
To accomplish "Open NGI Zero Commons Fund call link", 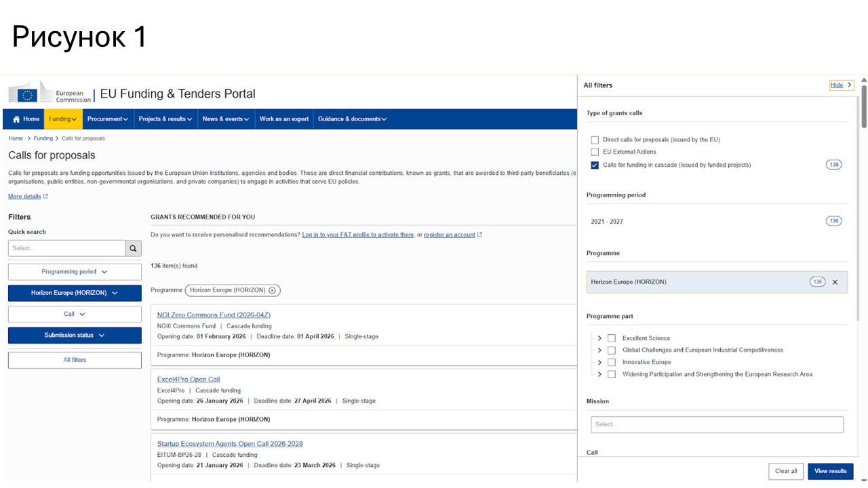I will point(214,315).
